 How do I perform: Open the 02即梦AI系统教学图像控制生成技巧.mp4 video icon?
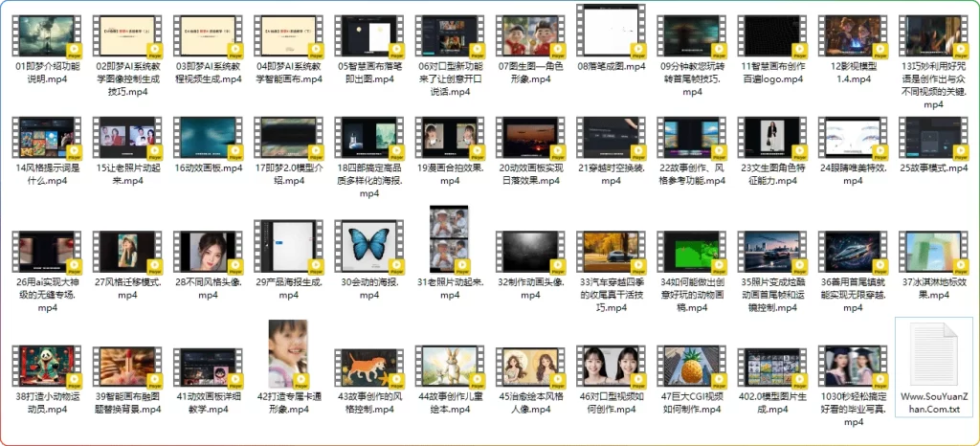point(127,35)
